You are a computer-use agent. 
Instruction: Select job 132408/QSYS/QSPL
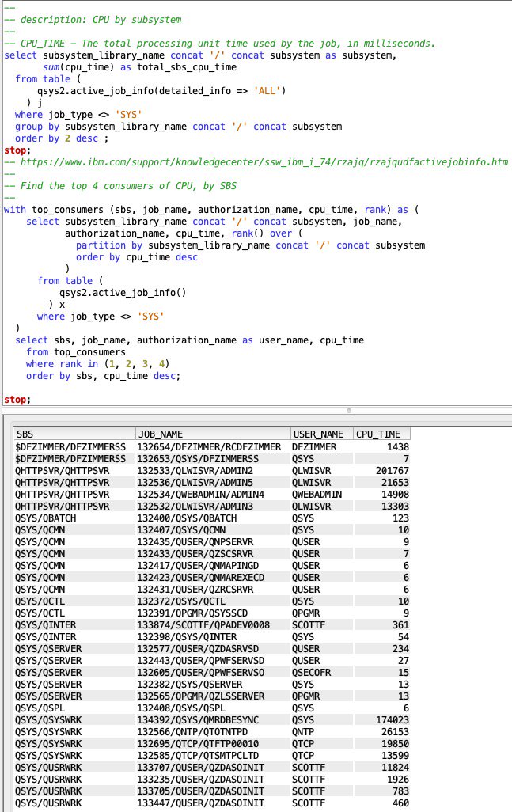tap(181, 708)
